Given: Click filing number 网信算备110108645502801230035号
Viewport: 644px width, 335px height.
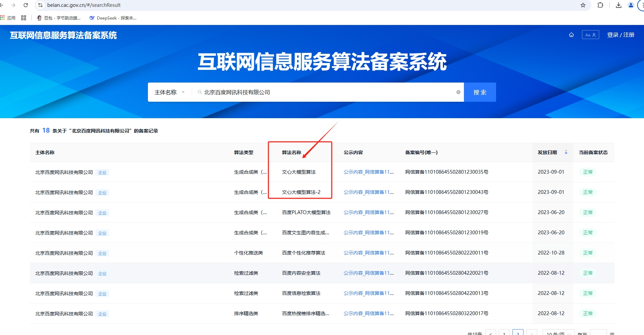Looking at the screenshot, I should click(447, 172).
